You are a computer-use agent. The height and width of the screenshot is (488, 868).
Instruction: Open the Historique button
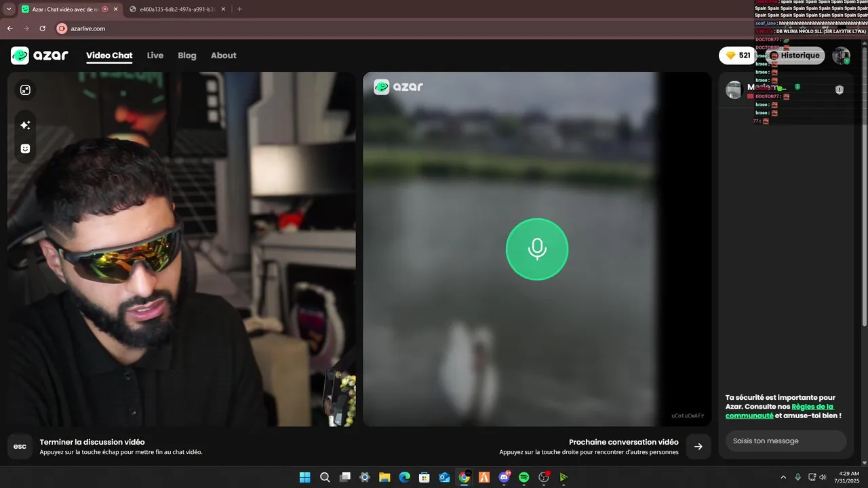coord(795,56)
